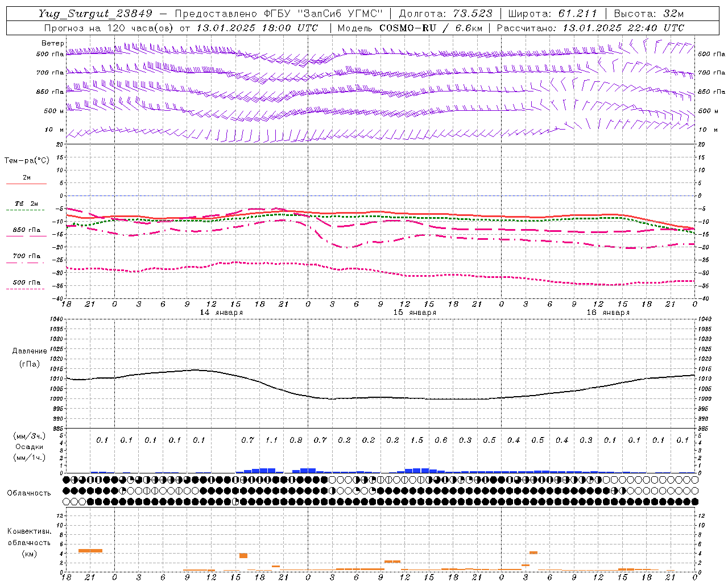Select the 2м legend entry in temperature panel
Viewport: 728px width, 582px height.
[x=27, y=178]
